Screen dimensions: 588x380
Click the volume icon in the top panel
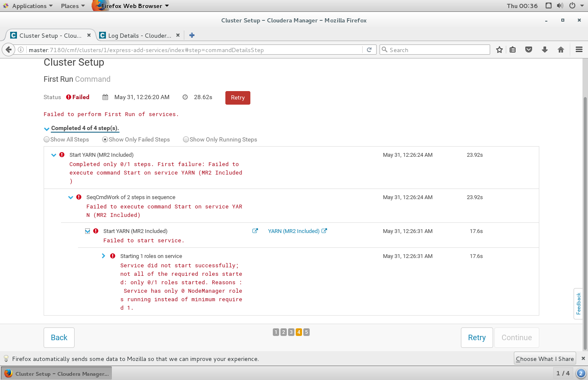coord(560,6)
